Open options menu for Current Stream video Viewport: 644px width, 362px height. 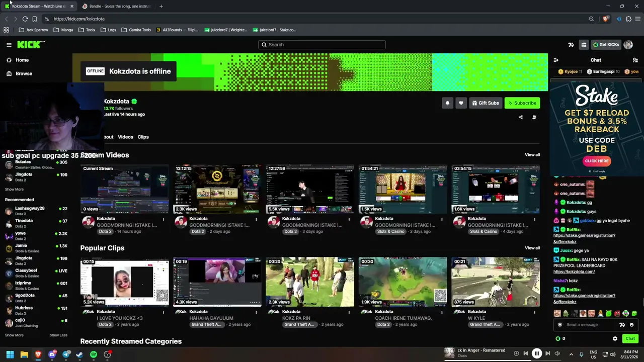164,219
